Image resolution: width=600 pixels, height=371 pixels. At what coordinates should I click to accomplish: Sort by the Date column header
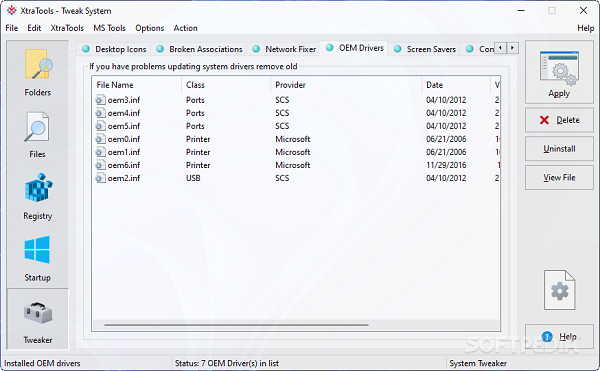(x=456, y=85)
